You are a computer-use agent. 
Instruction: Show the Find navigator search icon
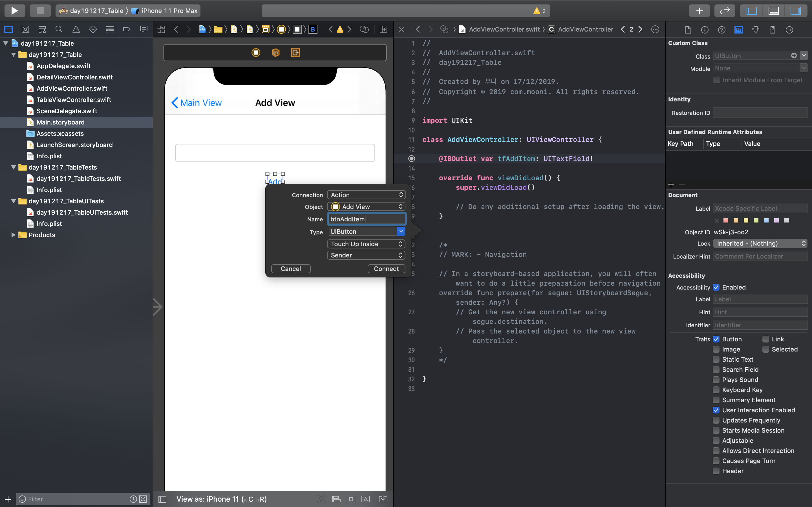[x=59, y=30]
